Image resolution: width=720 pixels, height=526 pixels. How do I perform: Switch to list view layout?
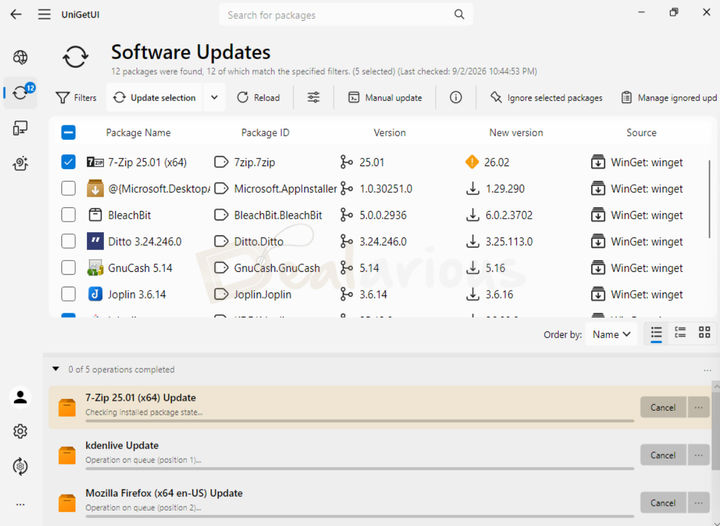[656, 332]
